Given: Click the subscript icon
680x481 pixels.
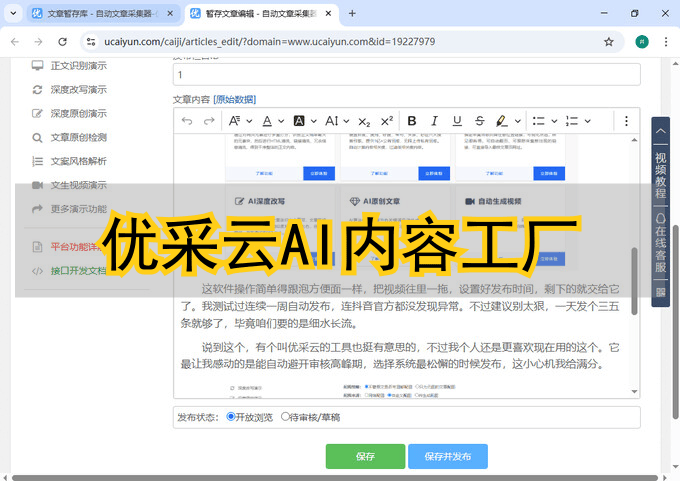Looking at the screenshot, I should pos(364,121).
